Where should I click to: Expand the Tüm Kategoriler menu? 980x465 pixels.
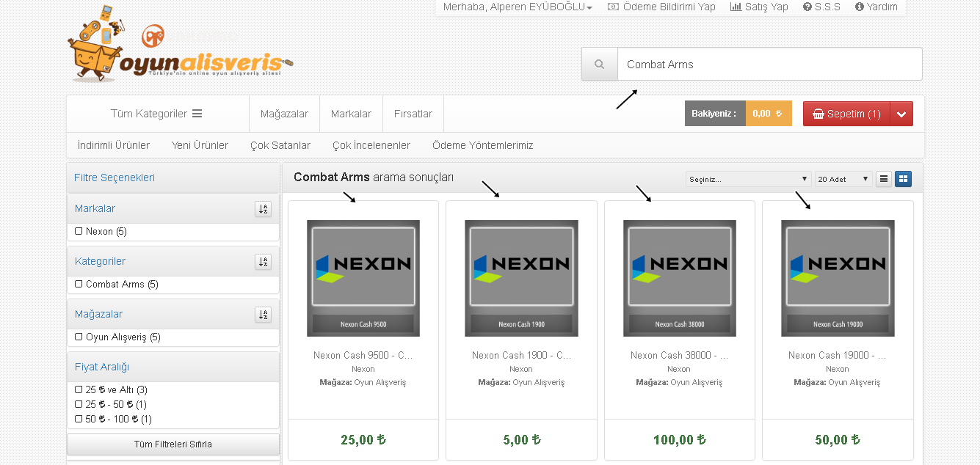coord(156,114)
